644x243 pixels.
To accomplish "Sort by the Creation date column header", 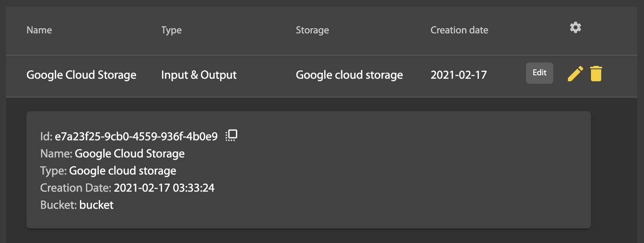I will (459, 30).
